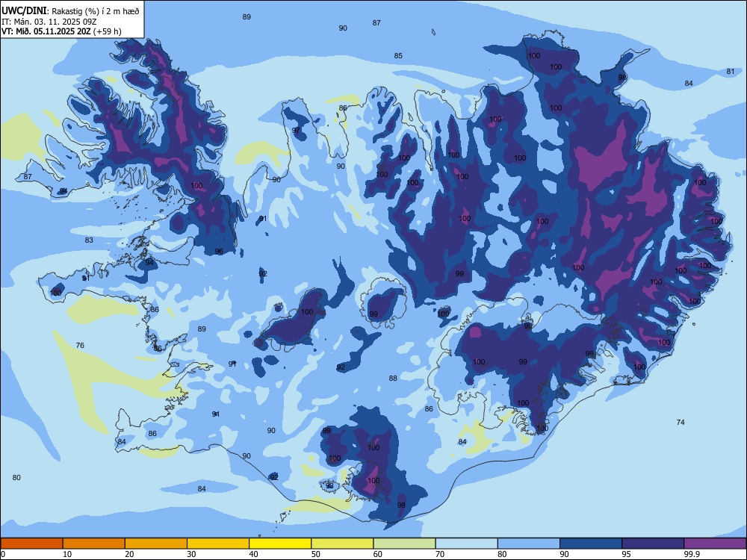Click the dark orange 0–10 legend swatch
Image resolution: width=747 pixels, height=560 pixels.
[31, 544]
